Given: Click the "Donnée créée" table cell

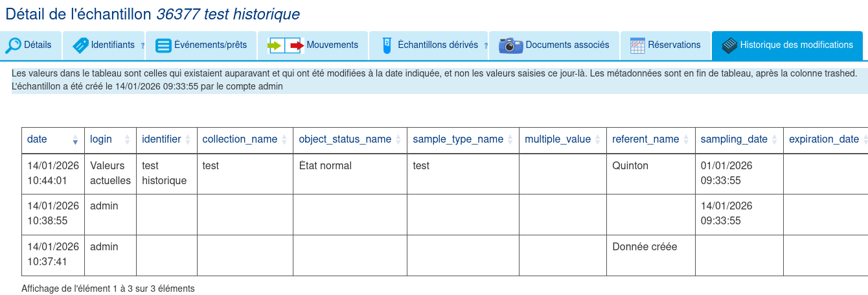Looking at the screenshot, I should click(x=645, y=247).
